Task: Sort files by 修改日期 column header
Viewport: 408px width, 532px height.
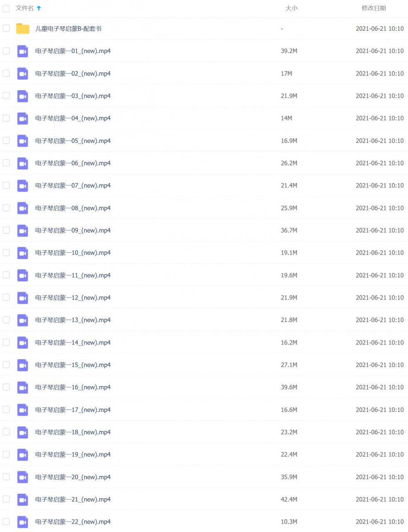Action: tap(373, 8)
